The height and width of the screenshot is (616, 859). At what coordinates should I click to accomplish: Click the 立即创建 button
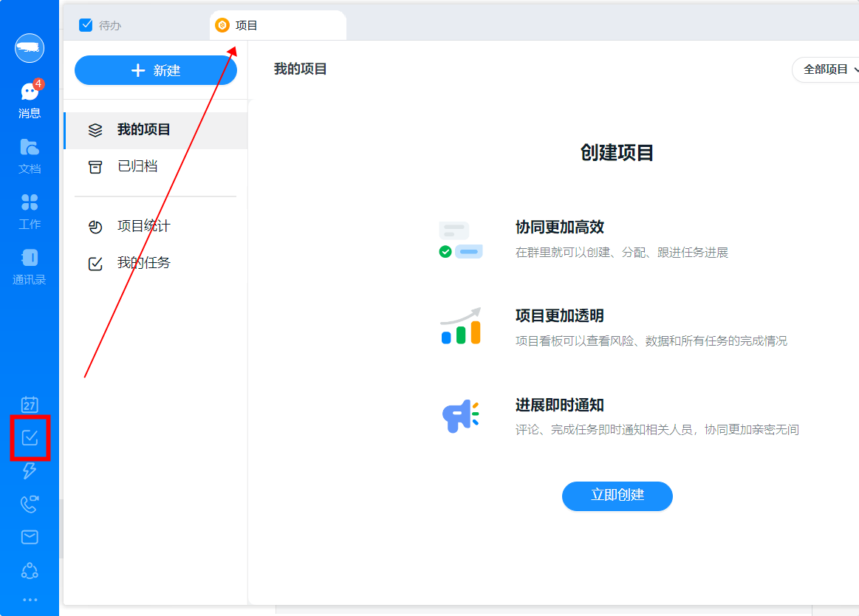617,496
